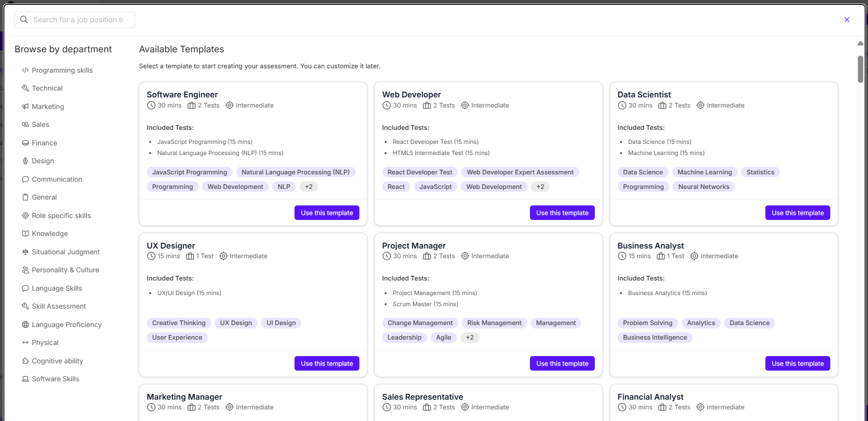
Task: Click the Cognitive ability icon
Action: pyautogui.click(x=25, y=361)
